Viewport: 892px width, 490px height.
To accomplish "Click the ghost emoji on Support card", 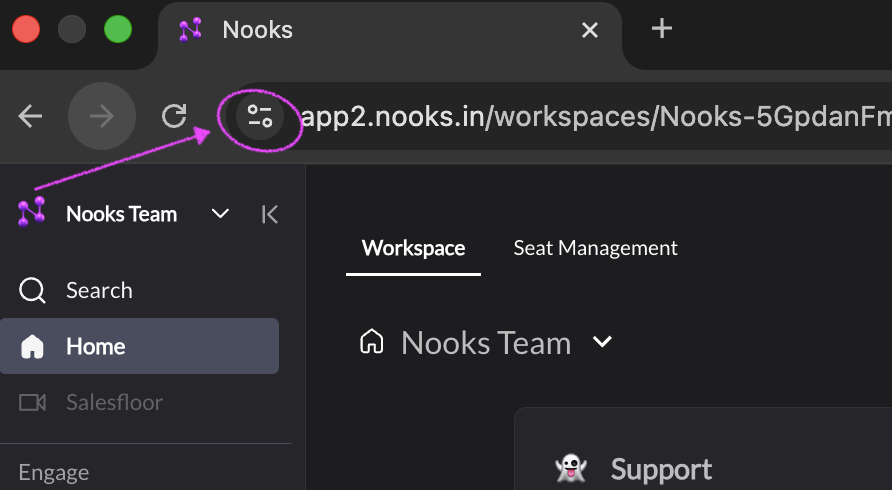I will (571, 468).
